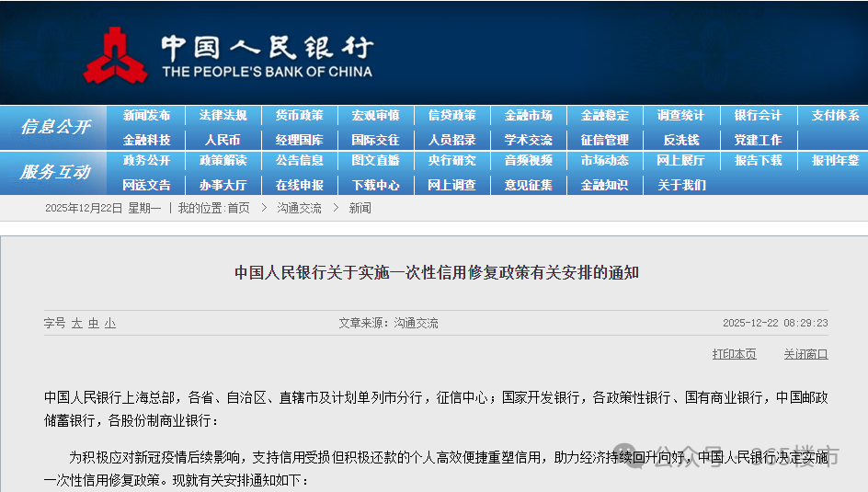Select 政策解读 under 服务互动
The image size is (868, 492).
(x=223, y=161)
